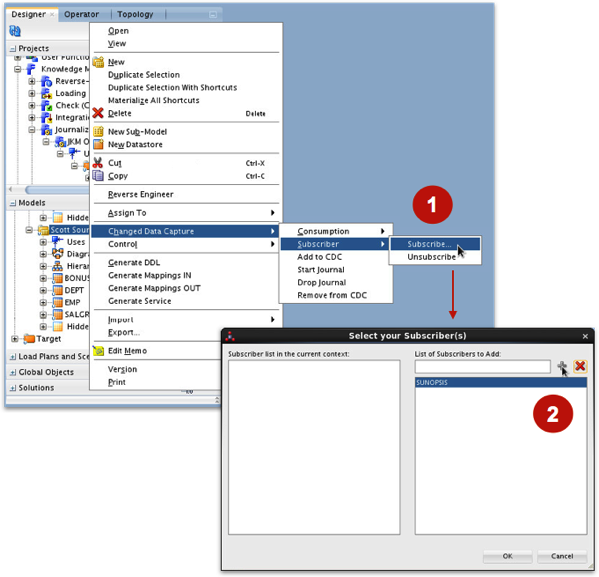Click the EMP datastore table icon
599x577 pixels.
[x=58, y=302]
